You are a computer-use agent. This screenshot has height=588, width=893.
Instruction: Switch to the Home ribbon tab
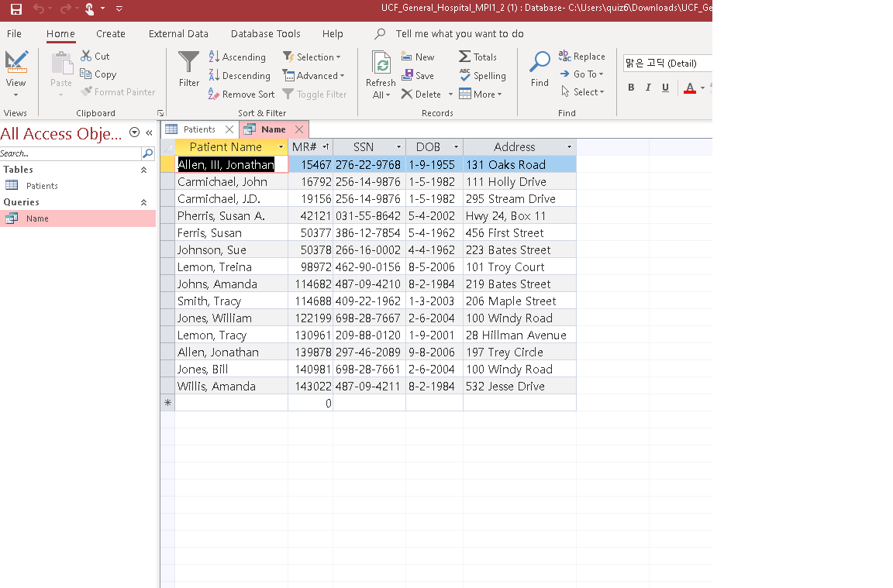tap(60, 33)
